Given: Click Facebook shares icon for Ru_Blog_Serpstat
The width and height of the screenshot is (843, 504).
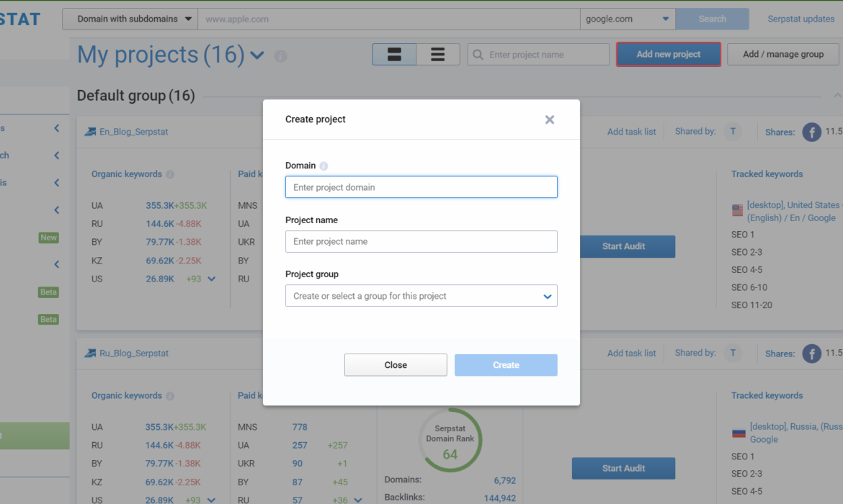Looking at the screenshot, I should coord(812,354).
